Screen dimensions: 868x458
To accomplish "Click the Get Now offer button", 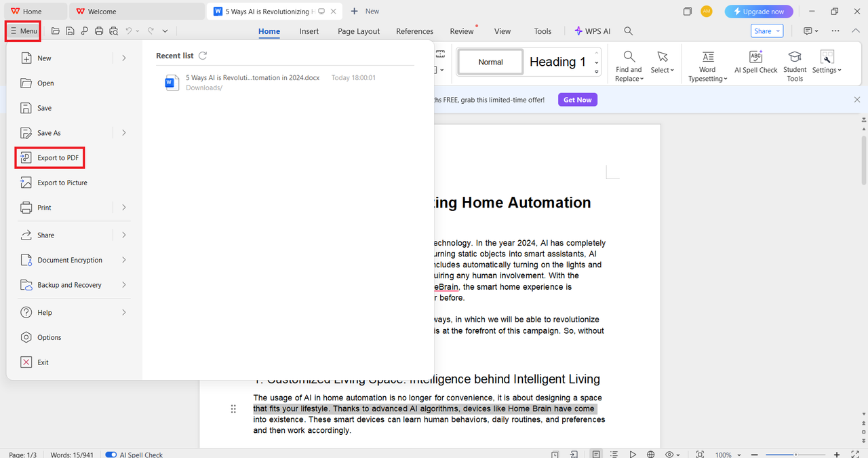I will (578, 100).
